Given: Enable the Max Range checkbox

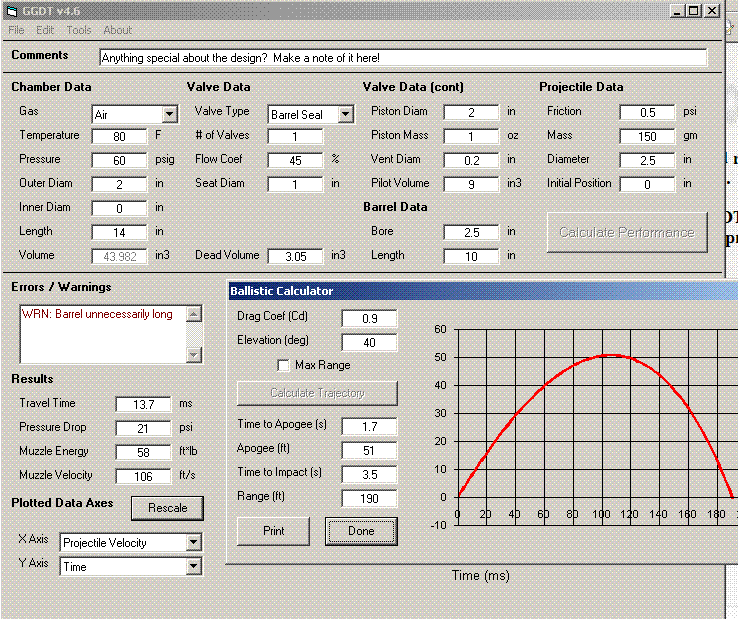Looking at the screenshot, I should [x=283, y=366].
